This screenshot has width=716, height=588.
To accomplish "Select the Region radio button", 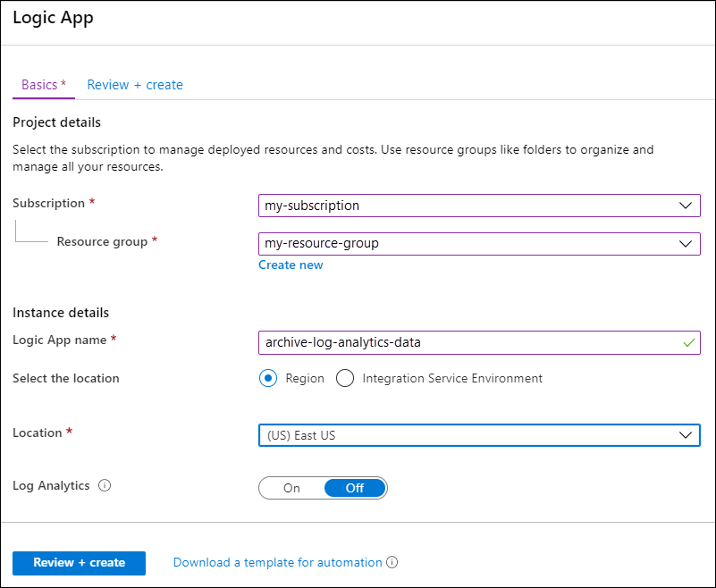I will [x=268, y=378].
